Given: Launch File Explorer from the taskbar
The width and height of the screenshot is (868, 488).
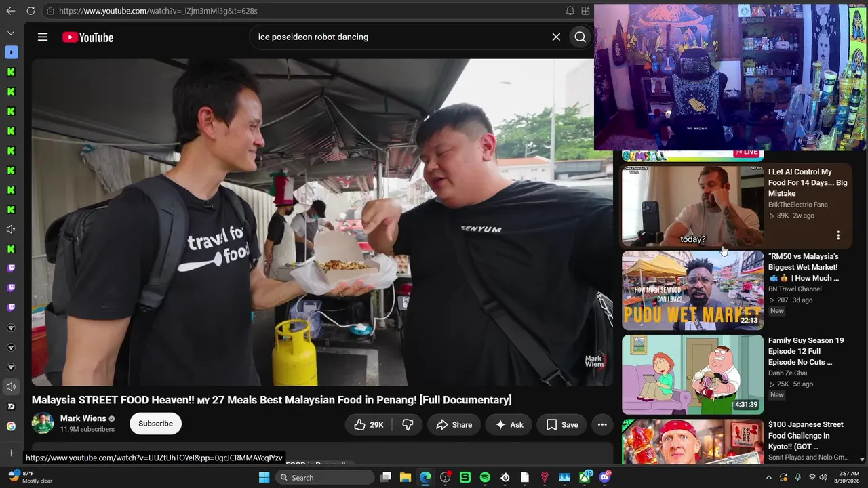Looking at the screenshot, I should (406, 478).
